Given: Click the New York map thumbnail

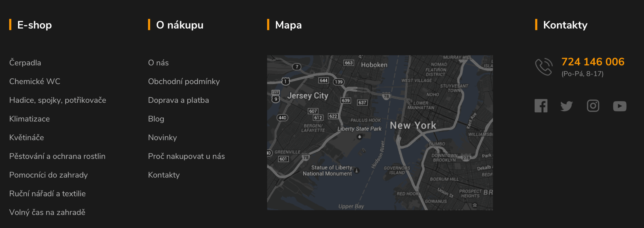Looking at the screenshot, I should point(380,132).
